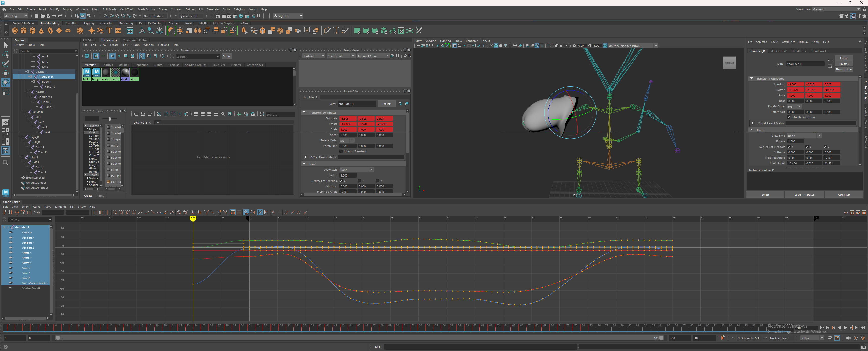The image size is (868, 351).
Task: Click the front view cube in viewport
Action: pyautogui.click(x=729, y=63)
